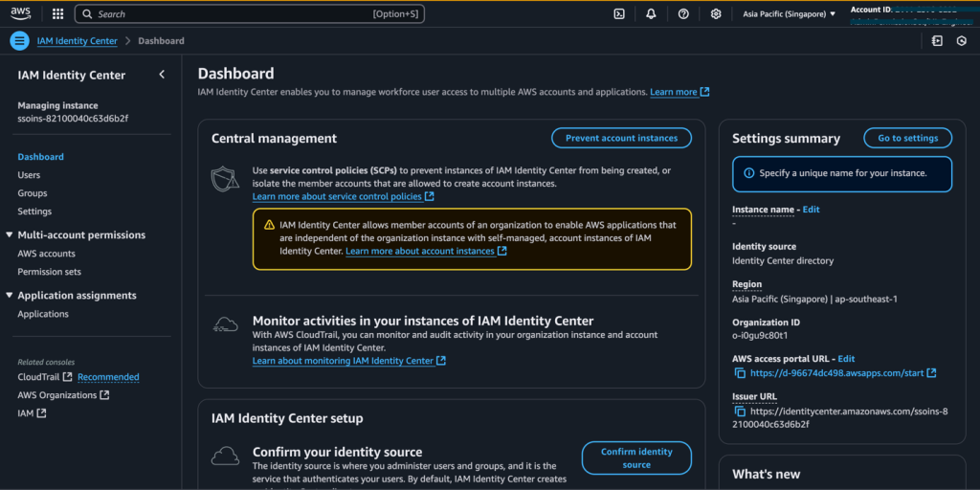Click the warning triangle in the account instances alert

click(269, 224)
